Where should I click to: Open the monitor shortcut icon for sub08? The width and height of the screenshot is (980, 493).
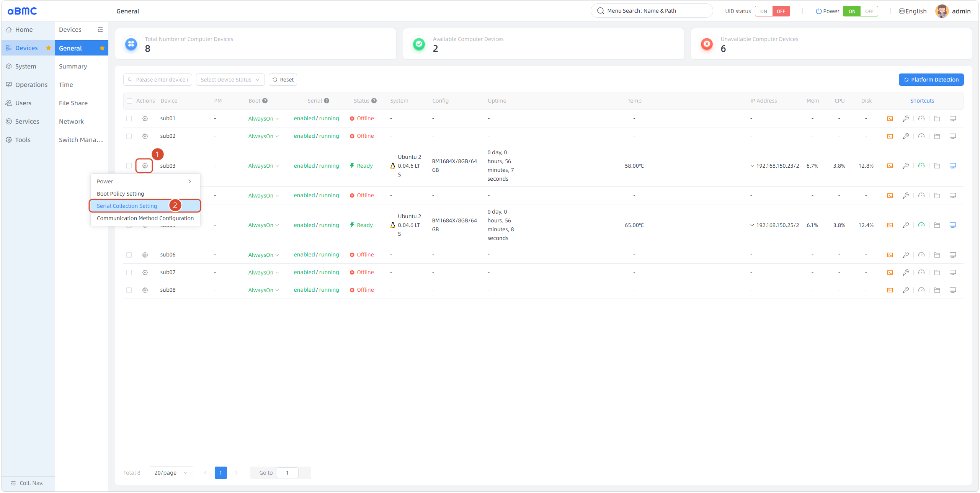click(x=953, y=290)
